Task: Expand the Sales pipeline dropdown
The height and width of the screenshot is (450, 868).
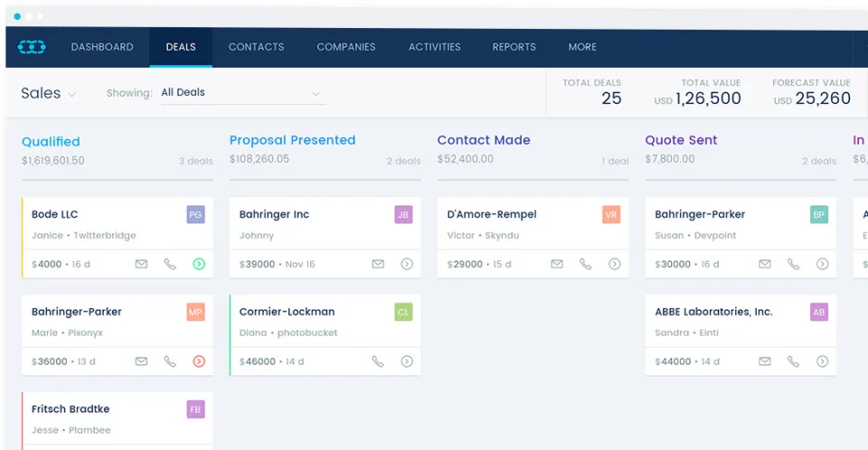Action: 48,93
